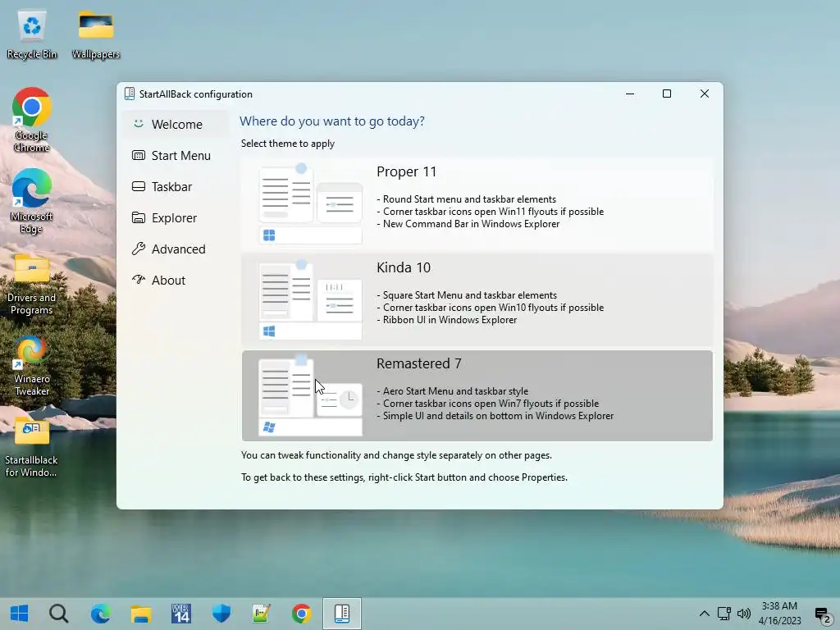840x630 pixels.
Task: Close the StartAllBack configuration window
Action: pyautogui.click(x=705, y=94)
